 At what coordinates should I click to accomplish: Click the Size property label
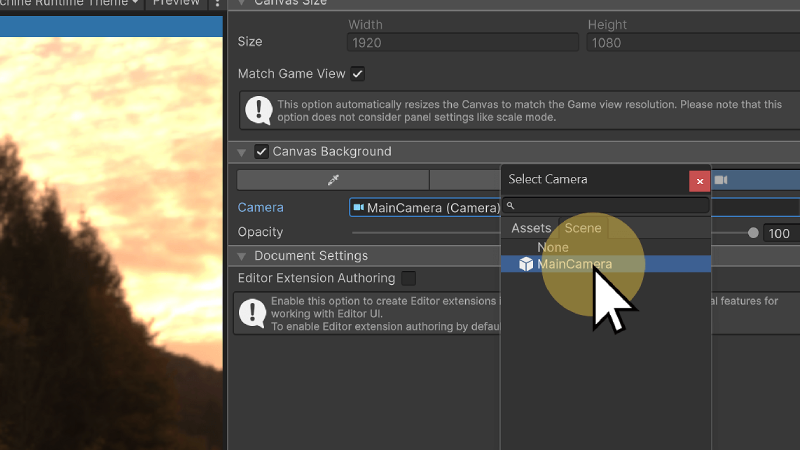point(250,42)
